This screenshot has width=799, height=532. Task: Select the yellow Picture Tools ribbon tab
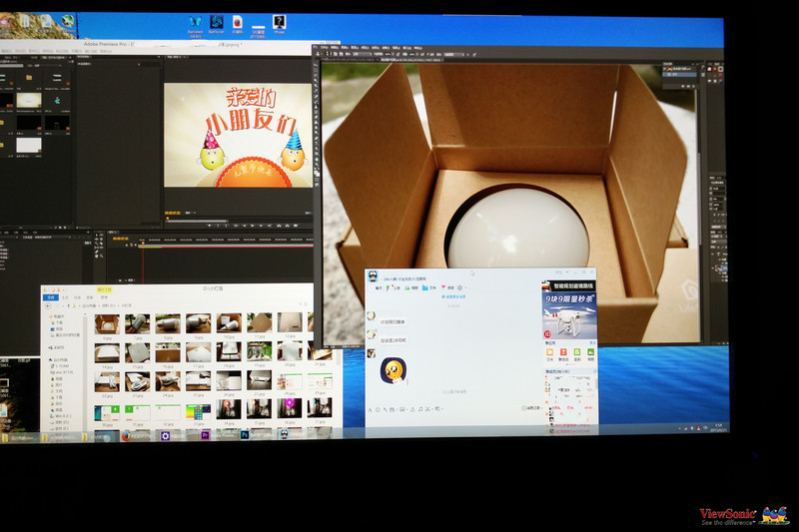[x=105, y=288]
